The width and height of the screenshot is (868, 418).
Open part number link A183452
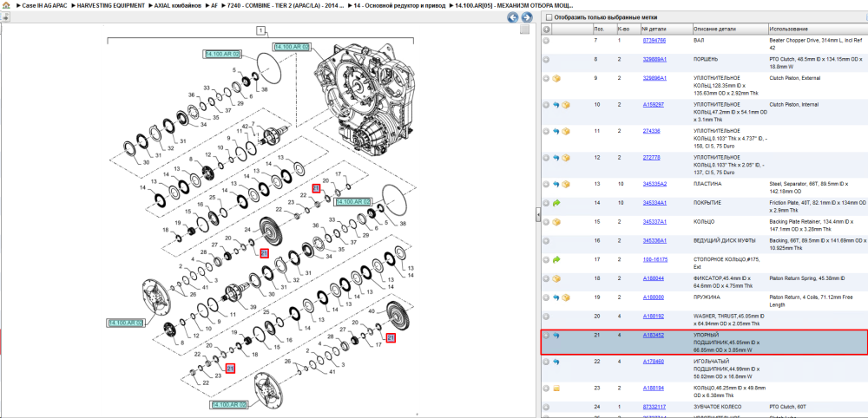[x=654, y=336]
